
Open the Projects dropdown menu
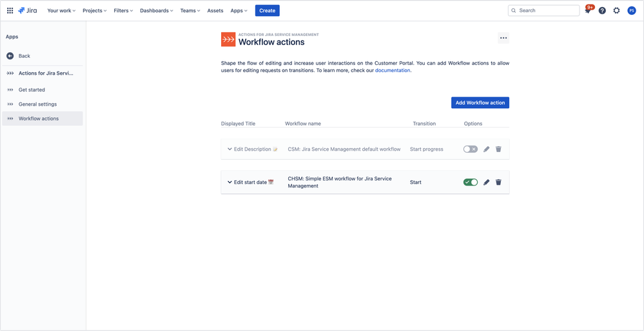[x=95, y=11]
